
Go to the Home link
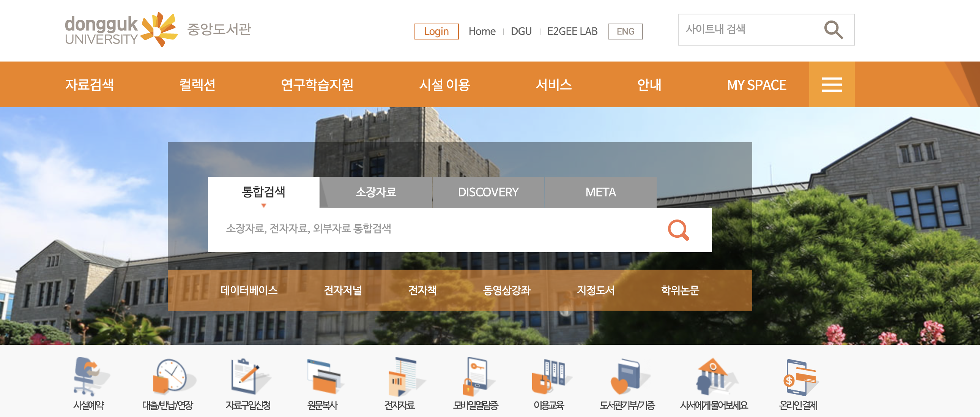click(x=482, y=31)
